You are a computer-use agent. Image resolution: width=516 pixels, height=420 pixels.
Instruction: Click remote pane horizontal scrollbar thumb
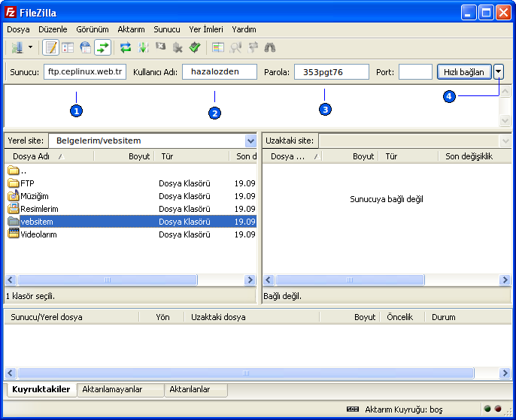pyautogui.click(x=350, y=280)
